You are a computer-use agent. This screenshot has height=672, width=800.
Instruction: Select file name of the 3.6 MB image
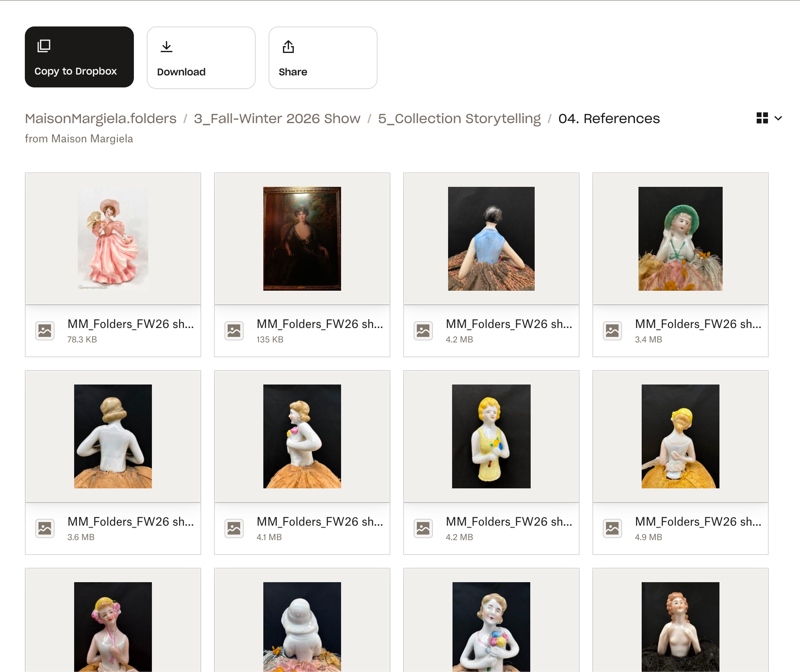[131, 522]
